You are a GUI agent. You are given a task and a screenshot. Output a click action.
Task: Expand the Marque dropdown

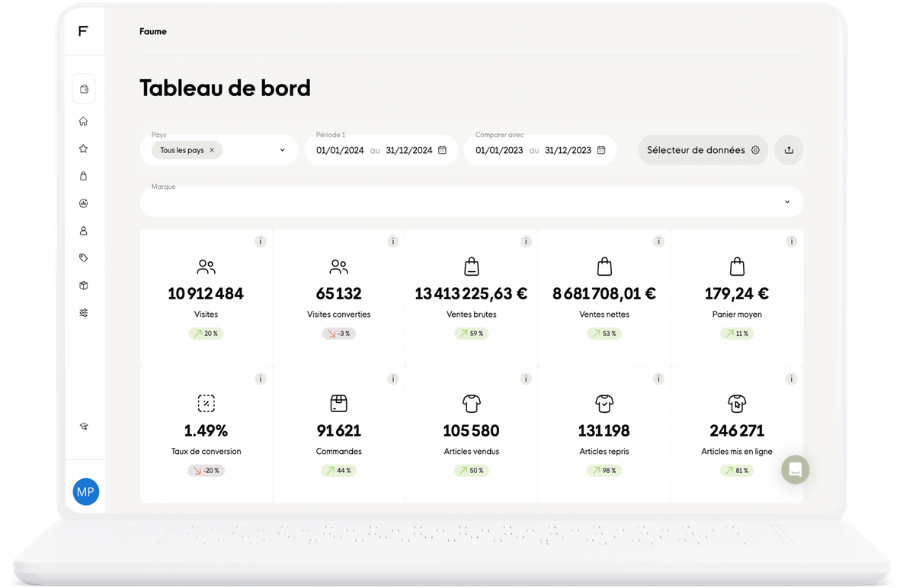[787, 202]
